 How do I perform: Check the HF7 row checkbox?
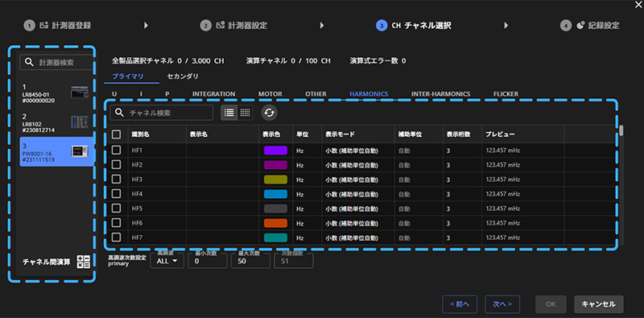(x=116, y=237)
